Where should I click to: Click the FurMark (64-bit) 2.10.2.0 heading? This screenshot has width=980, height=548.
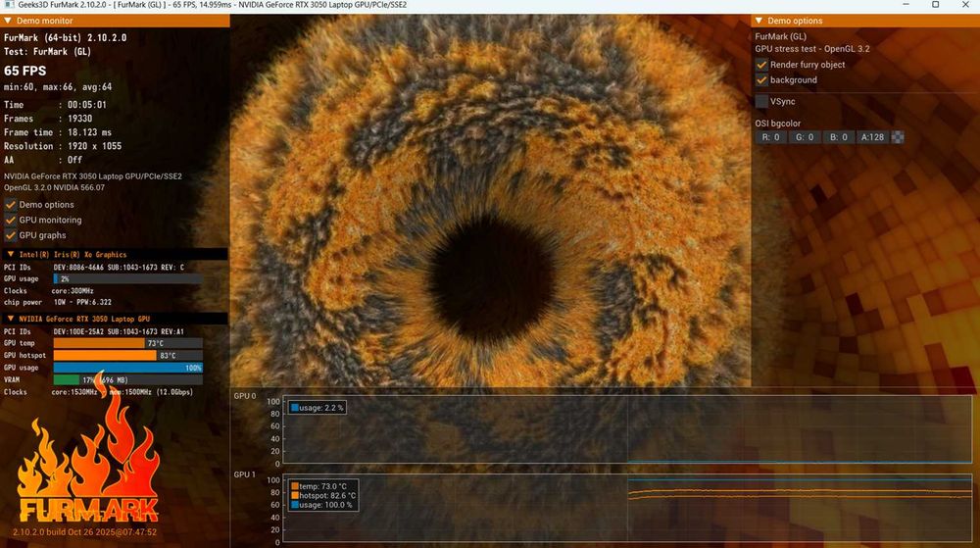[x=65, y=37]
